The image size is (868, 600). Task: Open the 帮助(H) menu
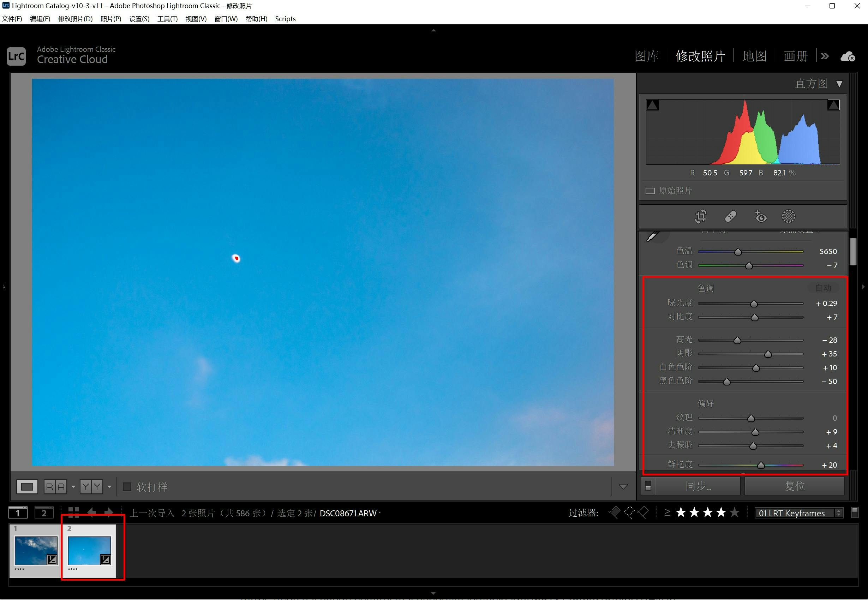[256, 19]
